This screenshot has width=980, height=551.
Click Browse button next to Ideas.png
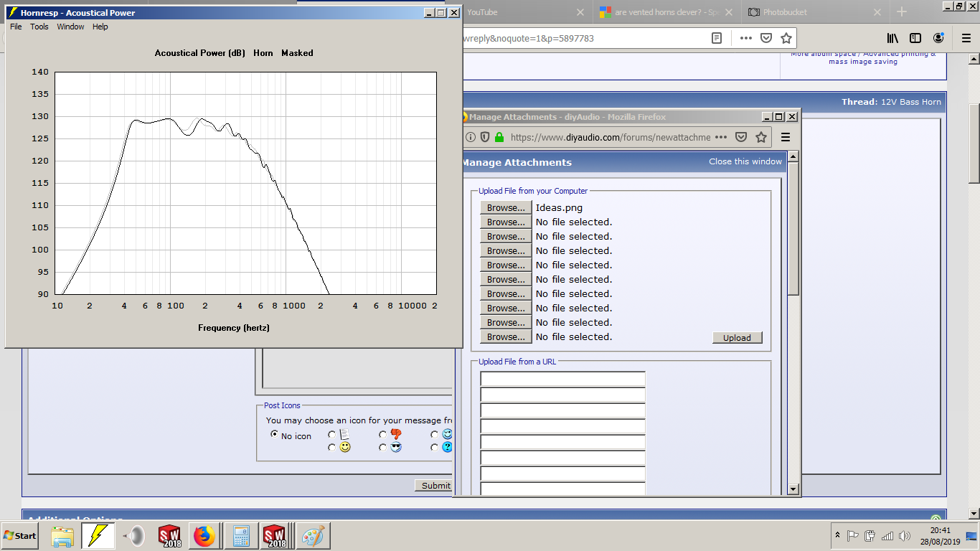pos(506,207)
